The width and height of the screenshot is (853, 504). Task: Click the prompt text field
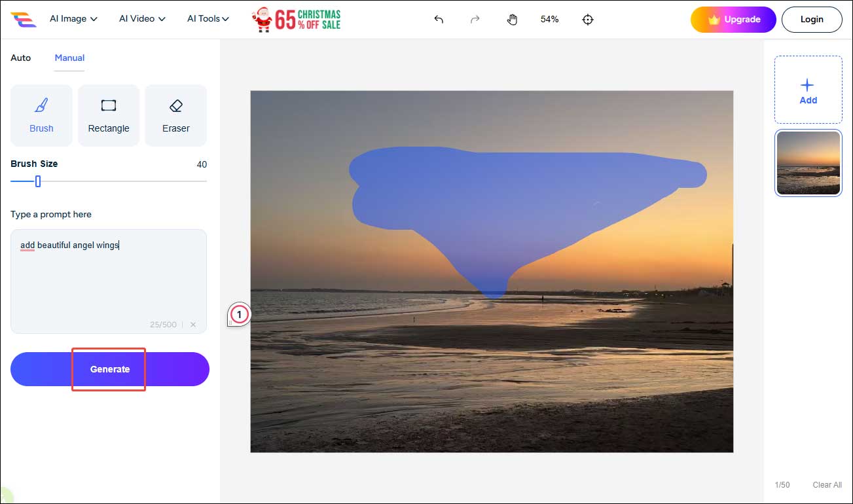click(x=109, y=275)
